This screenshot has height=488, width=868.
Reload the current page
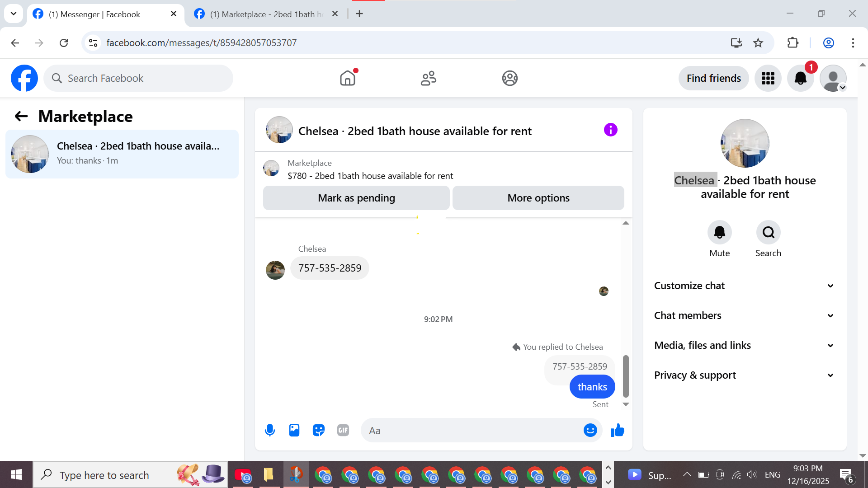(x=64, y=43)
